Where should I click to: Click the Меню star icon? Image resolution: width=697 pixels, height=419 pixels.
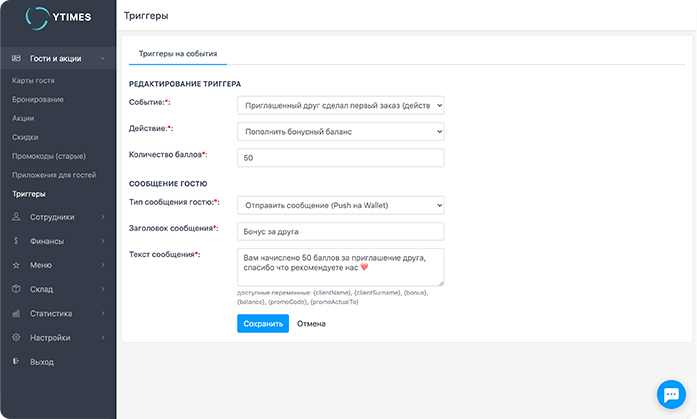(16, 265)
